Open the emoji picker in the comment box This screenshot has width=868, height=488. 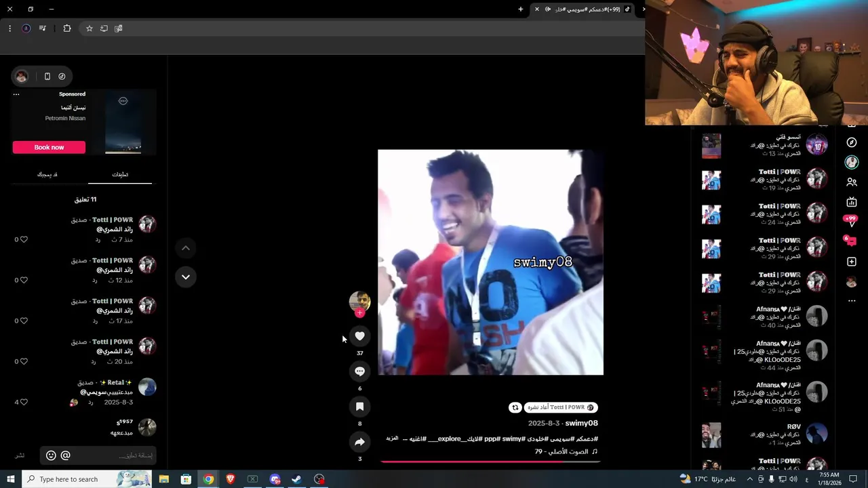(51, 455)
